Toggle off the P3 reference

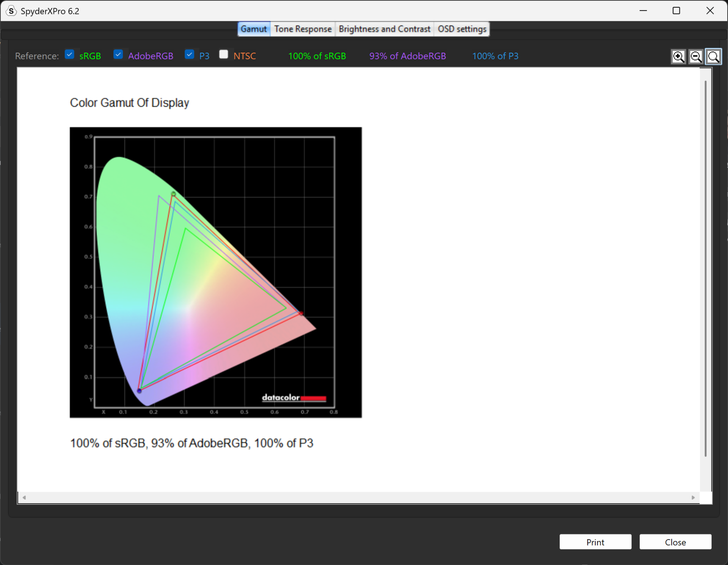(190, 54)
